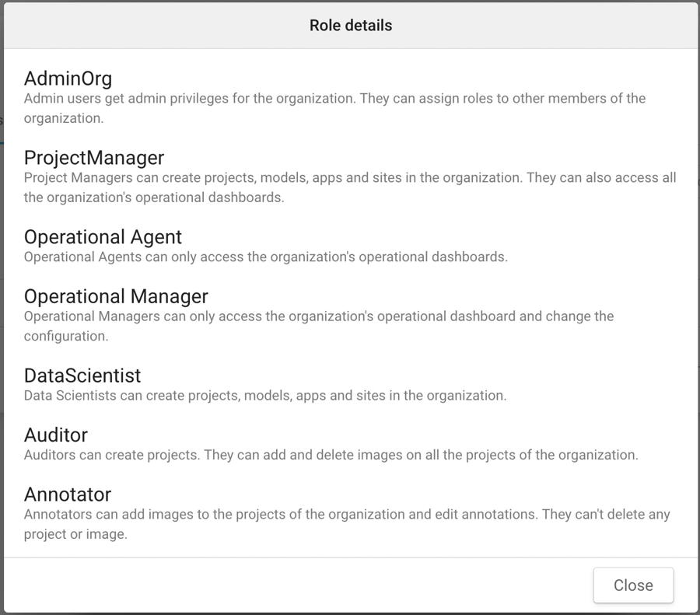This screenshot has height=615, width=700.
Task: Click the Operational Manager role heading
Action: (x=116, y=296)
